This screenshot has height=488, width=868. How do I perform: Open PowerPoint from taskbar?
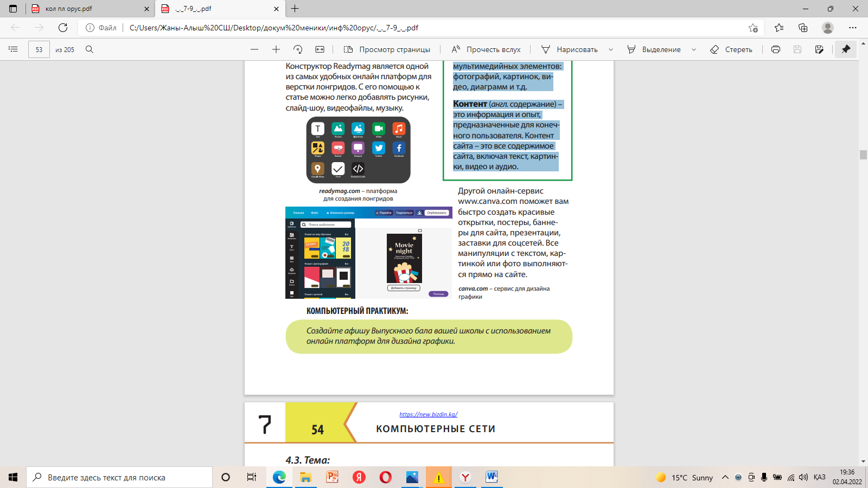332,477
